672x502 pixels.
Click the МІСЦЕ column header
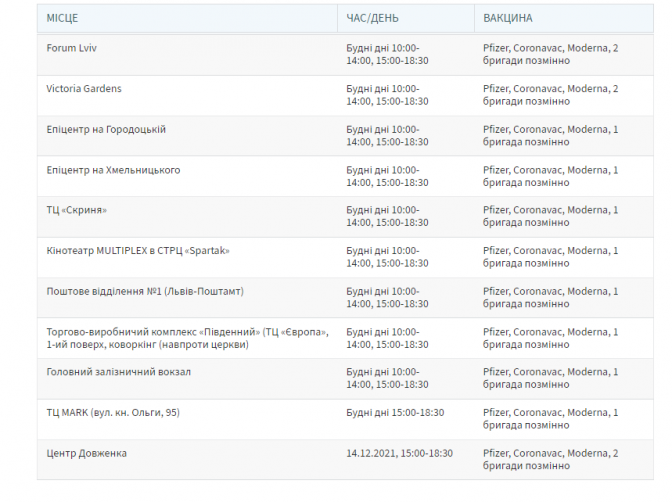(62, 18)
